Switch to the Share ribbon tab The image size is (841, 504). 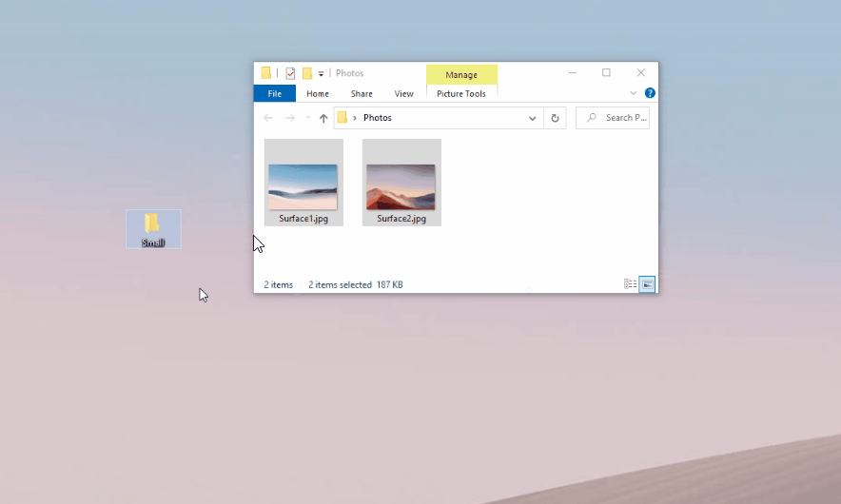[362, 94]
